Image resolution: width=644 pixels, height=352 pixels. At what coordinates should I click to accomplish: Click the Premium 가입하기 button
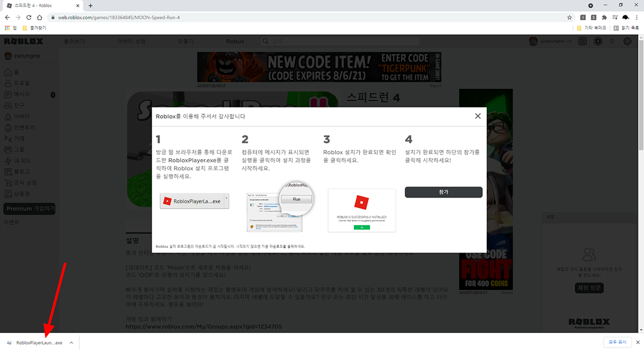30,209
